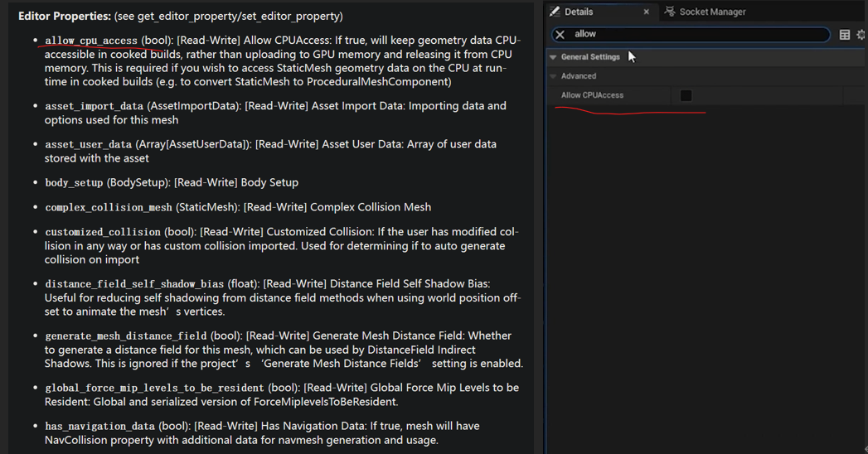Click the customized_collision property name

coord(103,232)
